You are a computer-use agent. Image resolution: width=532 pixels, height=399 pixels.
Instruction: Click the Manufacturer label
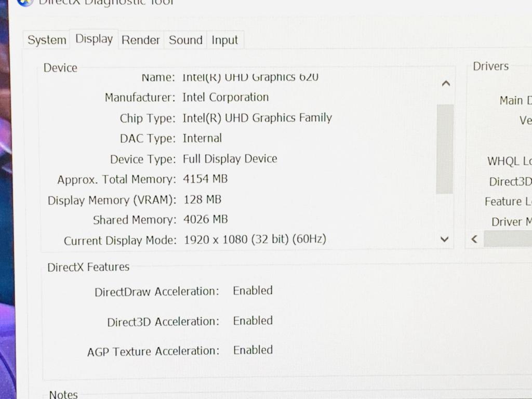click(140, 98)
